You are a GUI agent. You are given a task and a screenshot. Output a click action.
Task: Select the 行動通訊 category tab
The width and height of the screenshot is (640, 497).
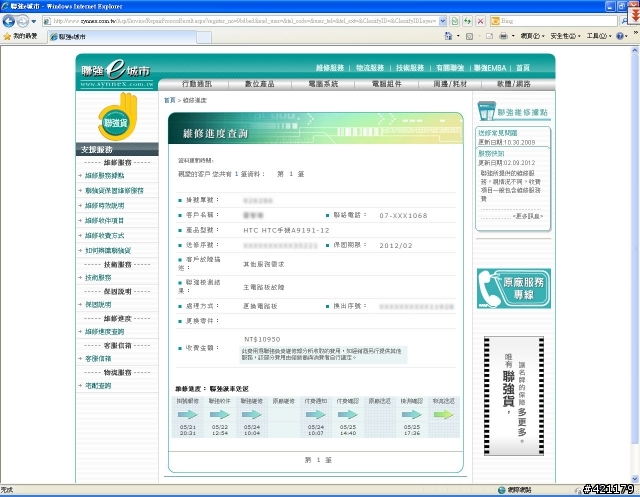[196, 84]
